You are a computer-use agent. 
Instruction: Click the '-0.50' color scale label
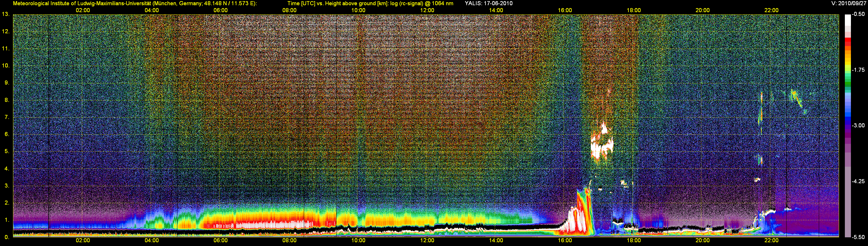(858, 14)
